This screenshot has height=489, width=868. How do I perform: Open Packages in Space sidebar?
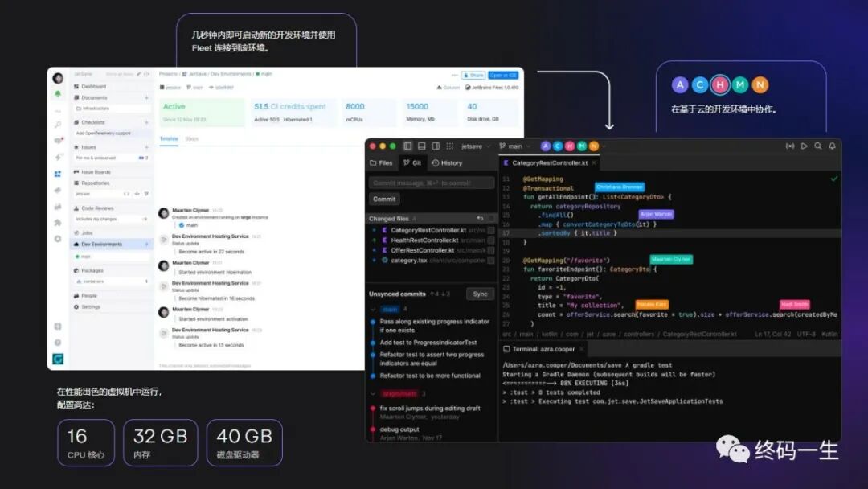pos(92,271)
